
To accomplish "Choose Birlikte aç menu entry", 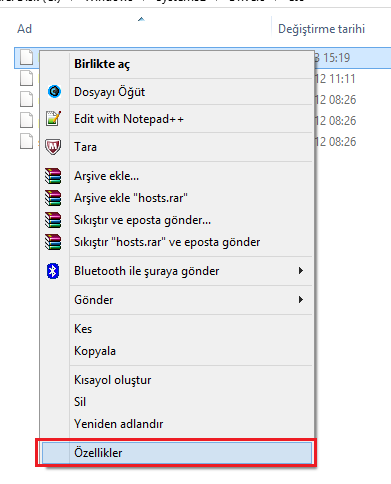I will point(177,64).
